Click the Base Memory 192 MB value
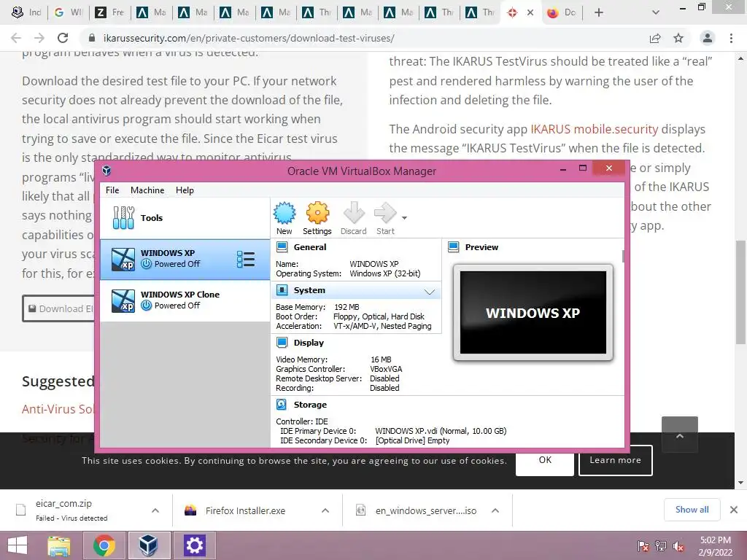 347,307
